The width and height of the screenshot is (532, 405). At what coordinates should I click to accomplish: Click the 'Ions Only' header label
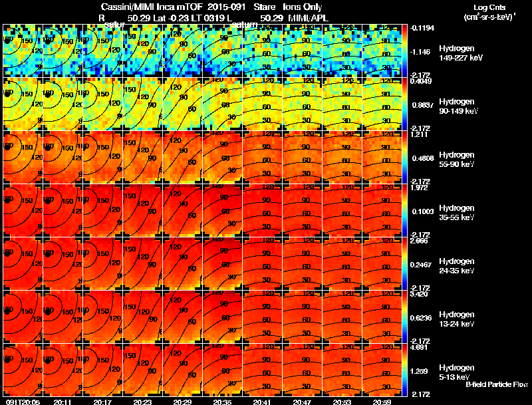303,7
